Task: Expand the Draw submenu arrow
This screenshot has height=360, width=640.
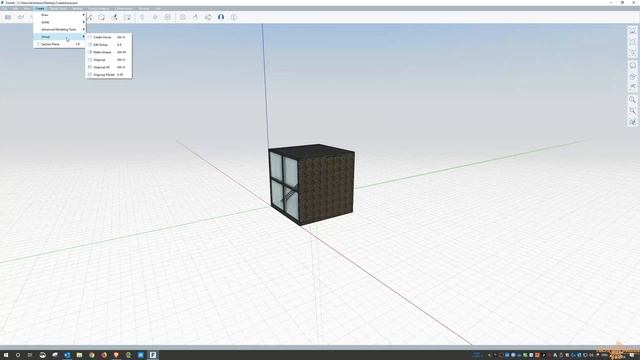Action: (x=84, y=15)
